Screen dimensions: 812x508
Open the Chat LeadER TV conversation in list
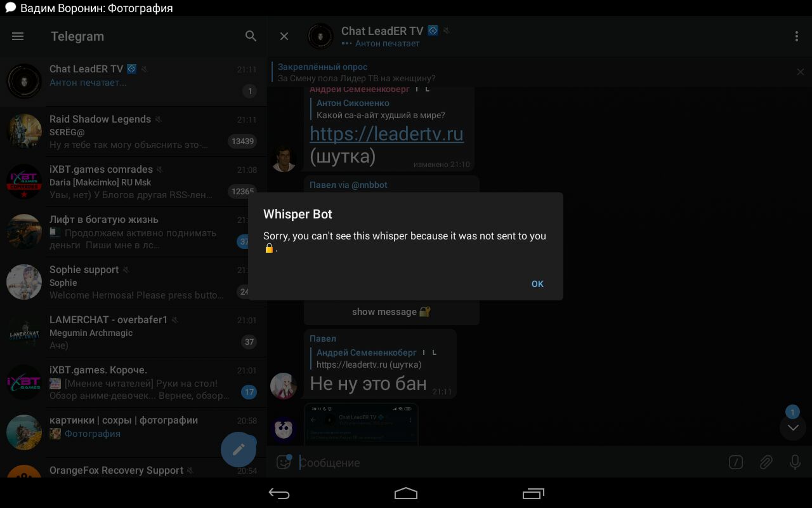[x=133, y=81]
